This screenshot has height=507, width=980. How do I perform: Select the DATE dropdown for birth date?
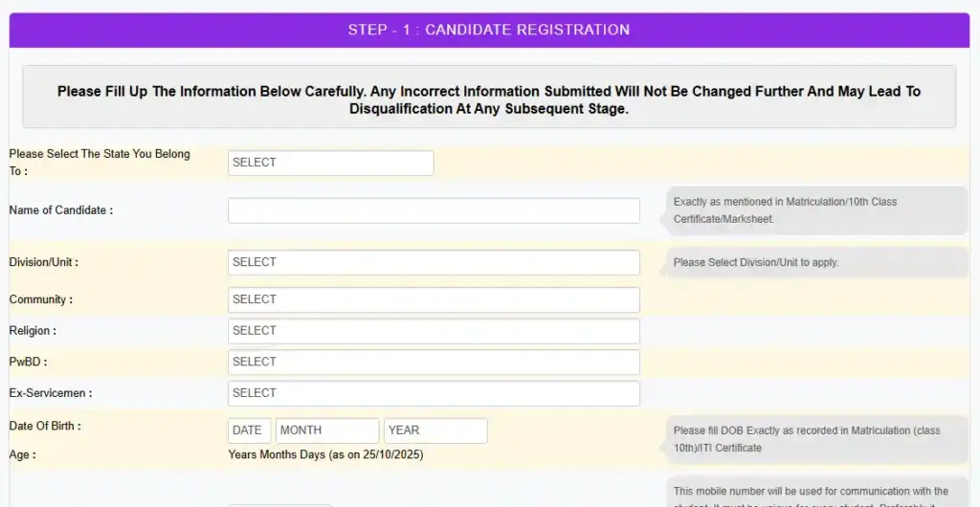pyautogui.click(x=249, y=430)
